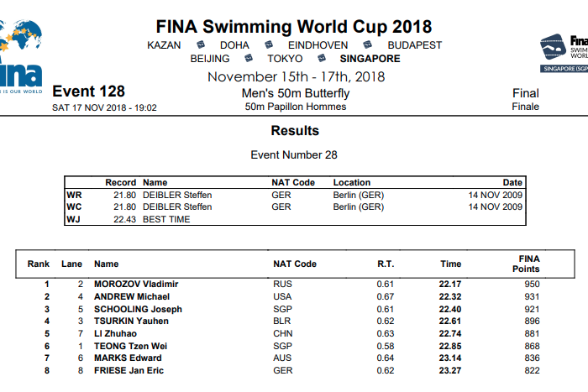The height and width of the screenshot is (392, 588).
Task: Select the WR record row label
Action: click(x=74, y=196)
